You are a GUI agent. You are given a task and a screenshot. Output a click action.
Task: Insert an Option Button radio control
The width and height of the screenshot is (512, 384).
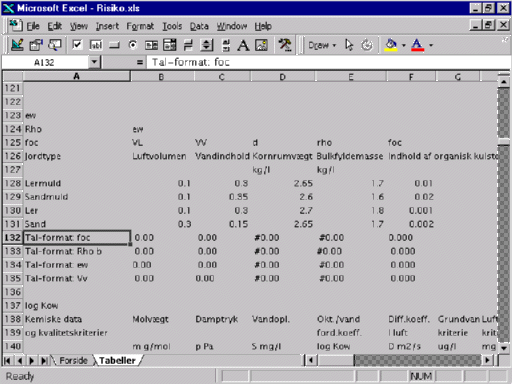tap(133, 45)
